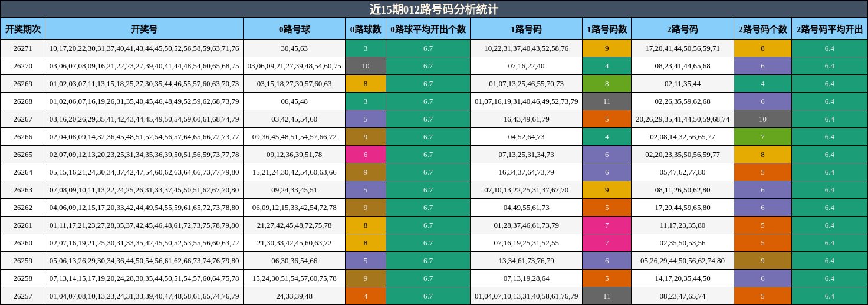Select period cell 26265

23,155
